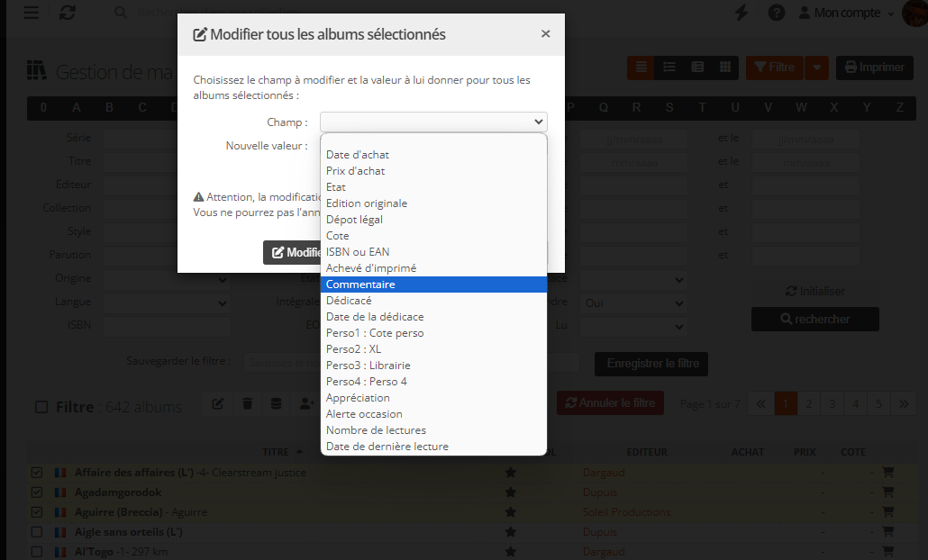Click the star icon for Aguirre (Breccia)
This screenshot has width=928, height=560.
click(x=511, y=512)
